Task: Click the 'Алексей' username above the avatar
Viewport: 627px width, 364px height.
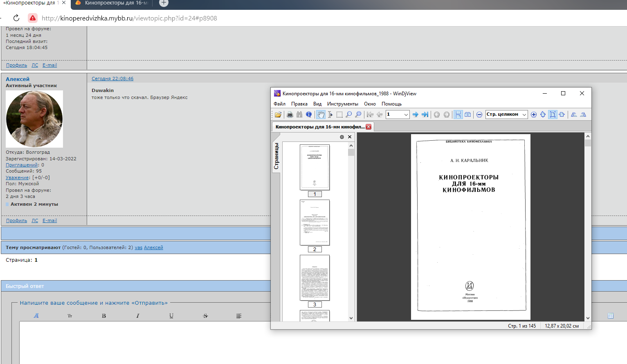Action: (x=18, y=79)
